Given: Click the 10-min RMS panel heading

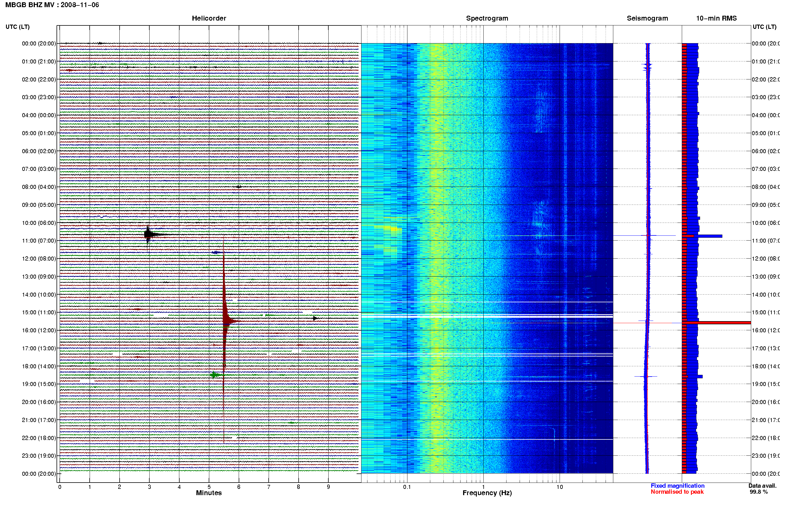Looking at the screenshot, I should 716,18.
